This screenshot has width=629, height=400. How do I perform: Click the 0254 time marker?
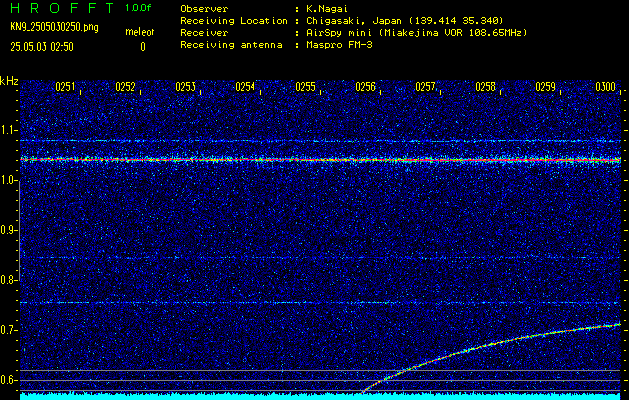coord(245,87)
